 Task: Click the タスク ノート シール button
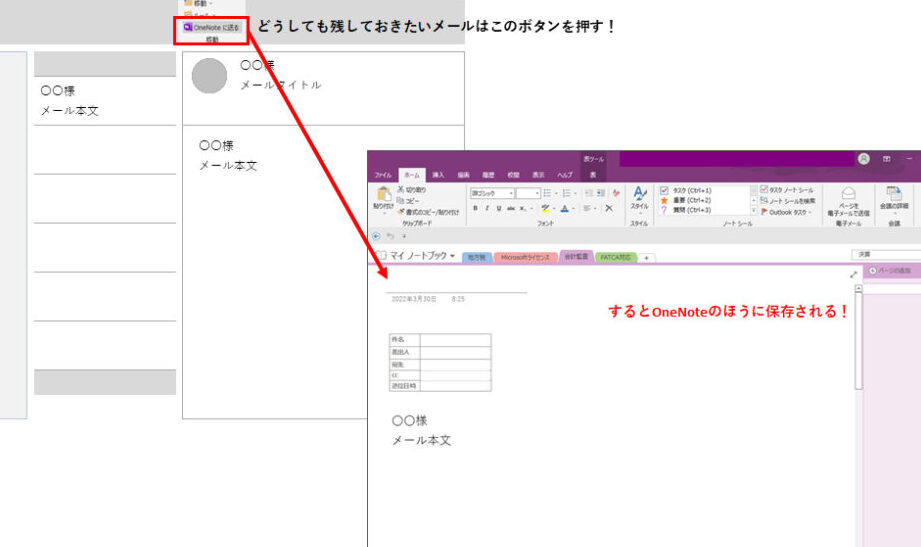pyautogui.click(x=787, y=190)
